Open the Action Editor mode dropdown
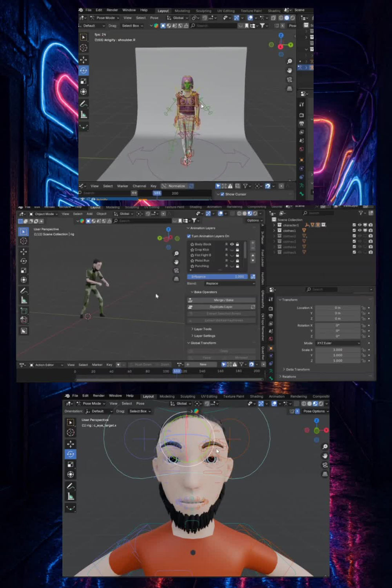Viewport: 392px width, 588px height. (46, 365)
